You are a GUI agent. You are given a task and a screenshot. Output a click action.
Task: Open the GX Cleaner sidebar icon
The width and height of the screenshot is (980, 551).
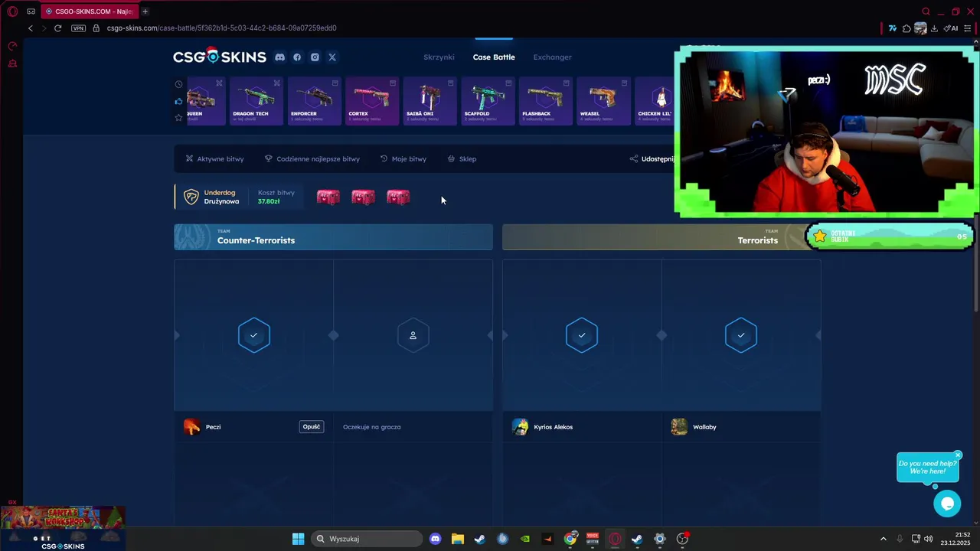12,64
